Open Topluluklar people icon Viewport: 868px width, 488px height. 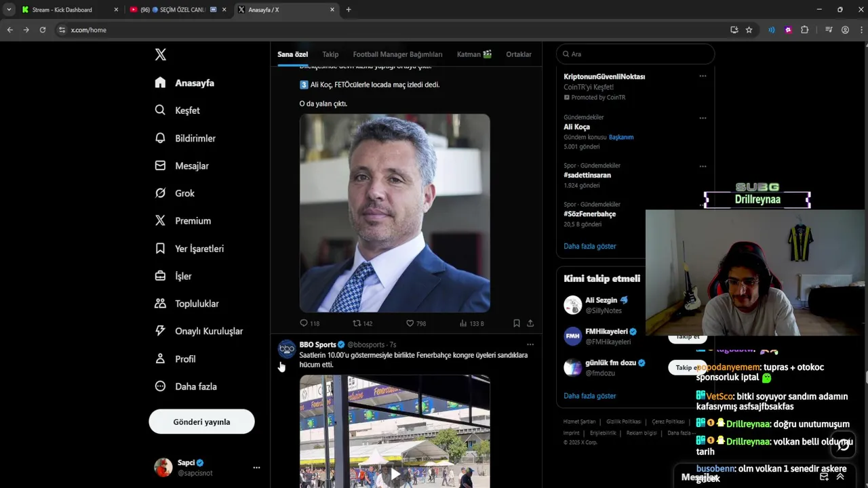tap(160, 303)
